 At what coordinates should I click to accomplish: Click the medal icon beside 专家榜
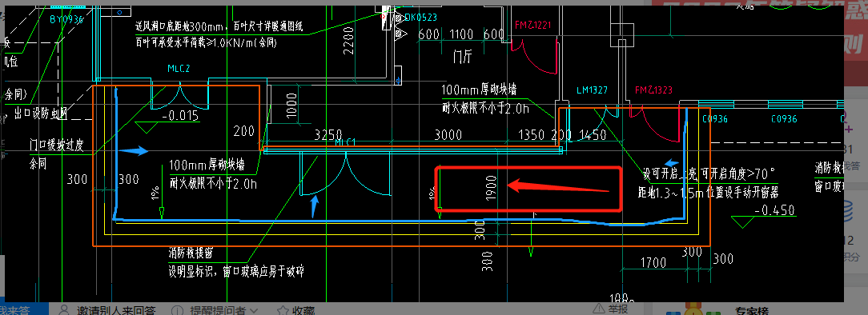pos(693,309)
